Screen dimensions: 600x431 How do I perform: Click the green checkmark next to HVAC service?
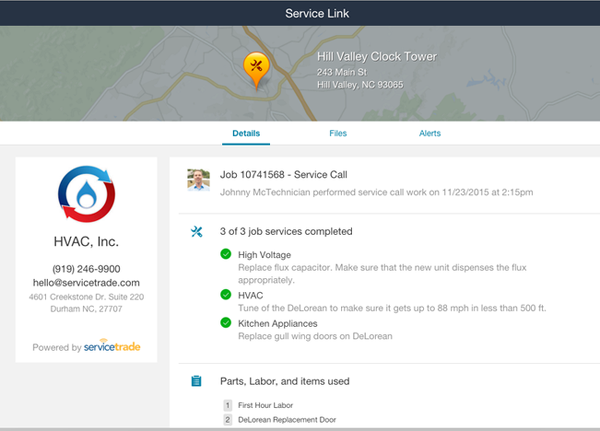click(x=226, y=294)
